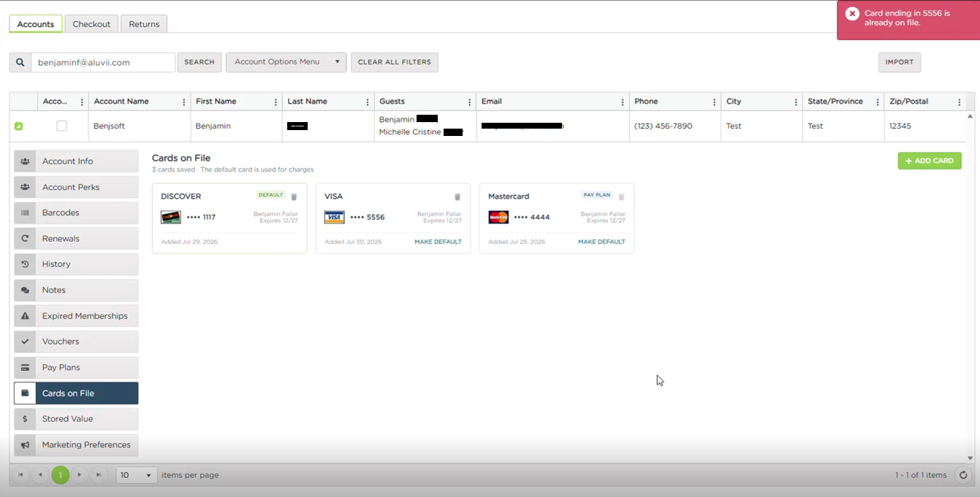
Task: Make the VISA card default
Action: [x=438, y=242]
